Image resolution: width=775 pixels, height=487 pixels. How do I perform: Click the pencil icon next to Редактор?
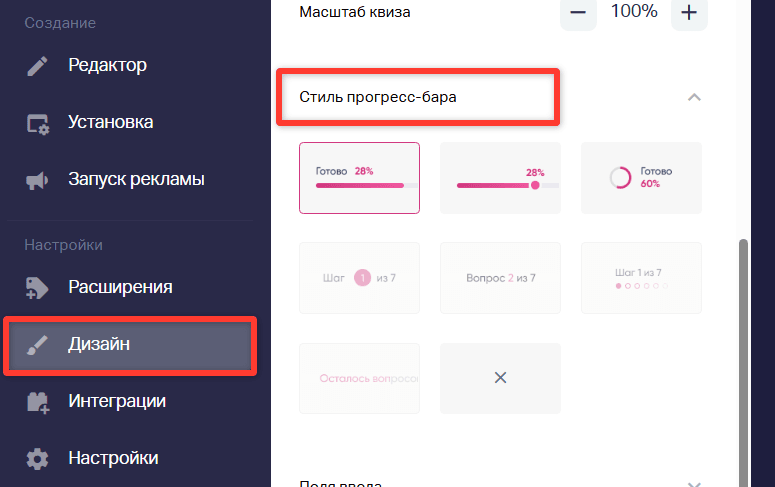(x=37, y=66)
